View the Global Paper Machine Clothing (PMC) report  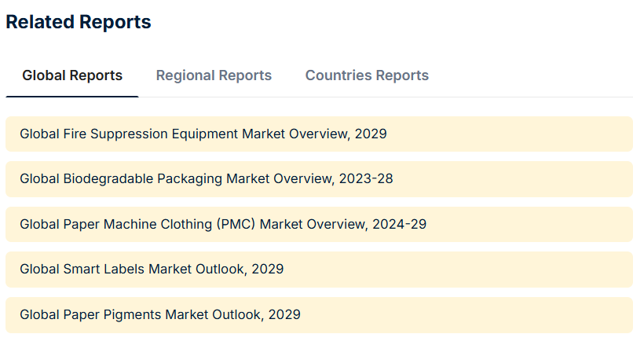pyautogui.click(x=223, y=224)
